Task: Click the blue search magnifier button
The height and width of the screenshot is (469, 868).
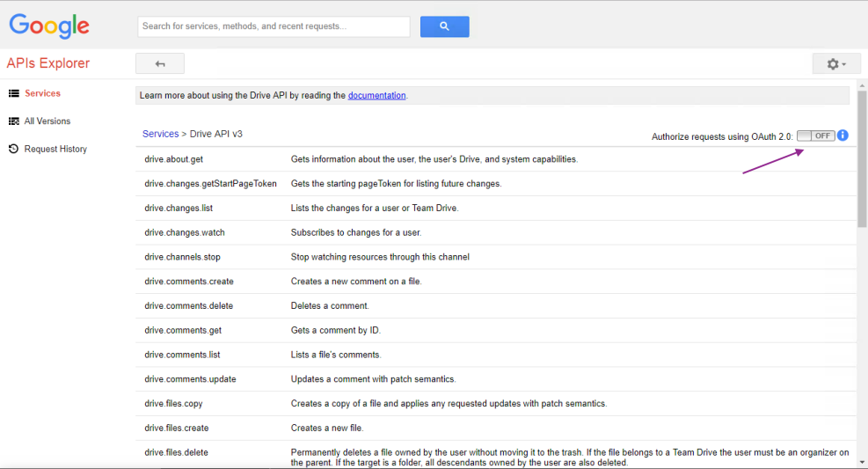Action: click(x=444, y=26)
